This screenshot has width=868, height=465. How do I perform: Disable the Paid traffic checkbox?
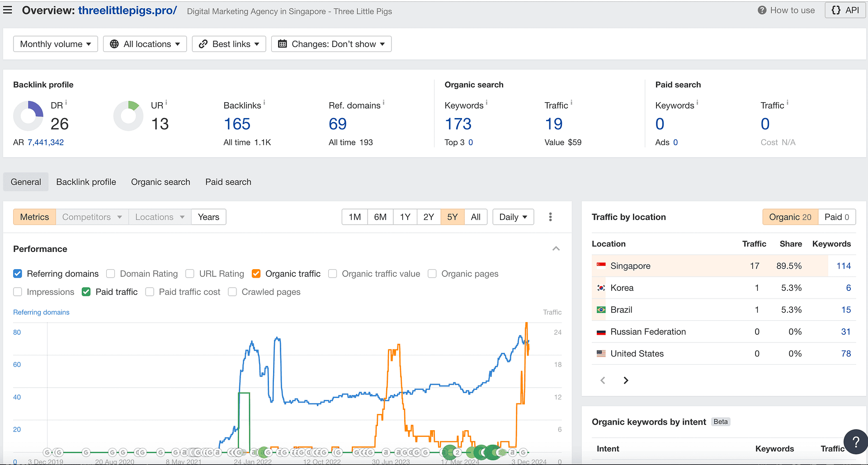[86, 292]
